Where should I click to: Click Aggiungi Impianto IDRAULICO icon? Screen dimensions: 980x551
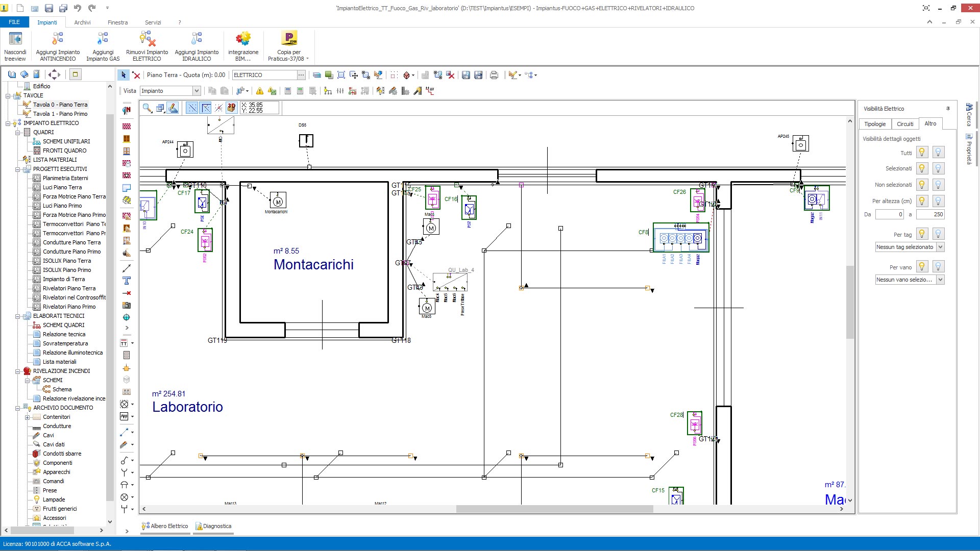point(197,39)
